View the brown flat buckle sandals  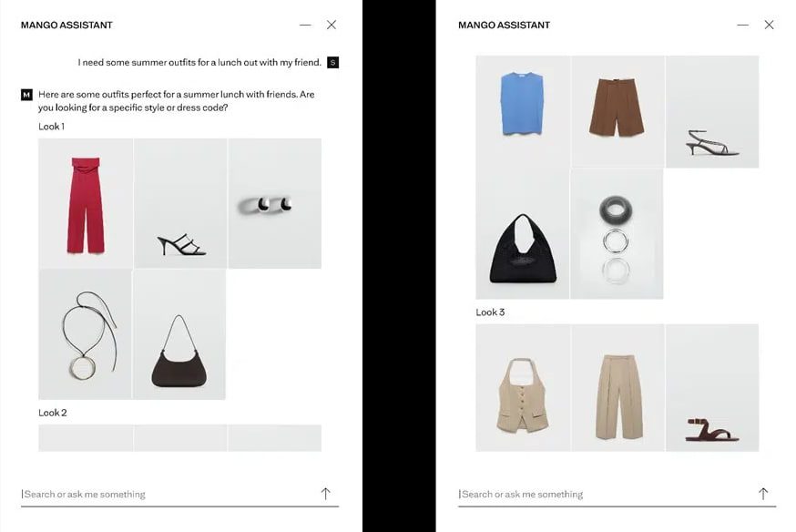point(712,388)
